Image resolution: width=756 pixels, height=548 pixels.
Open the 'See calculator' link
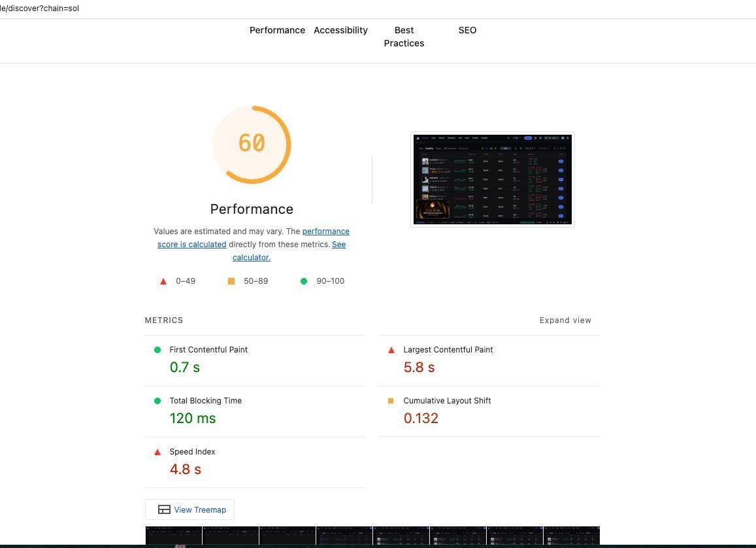coord(289,251)
